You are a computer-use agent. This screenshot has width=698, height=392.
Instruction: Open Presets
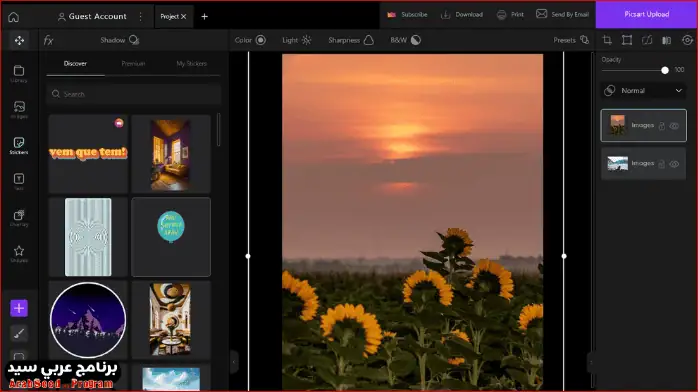coord(571,40)
